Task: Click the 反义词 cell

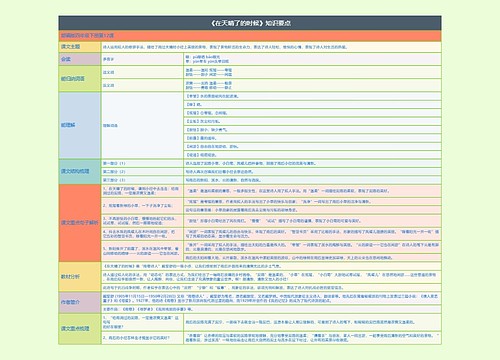Action: coord(142,85)
